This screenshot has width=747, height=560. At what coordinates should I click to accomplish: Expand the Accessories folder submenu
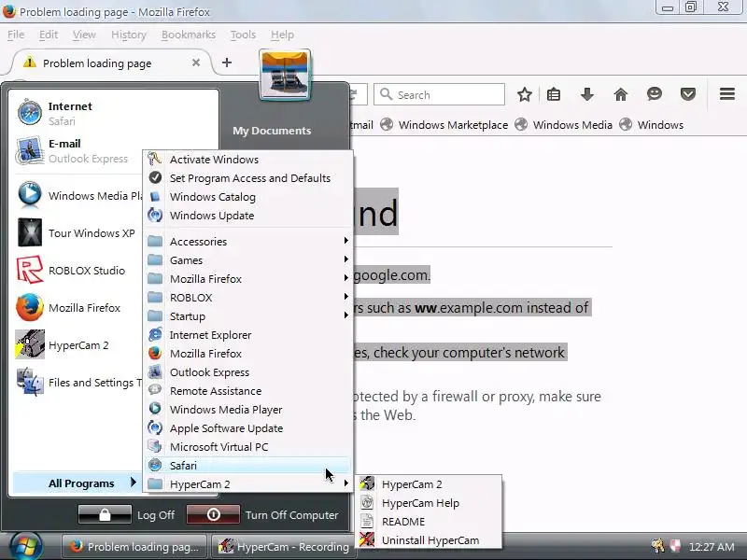tap(248, 242)
